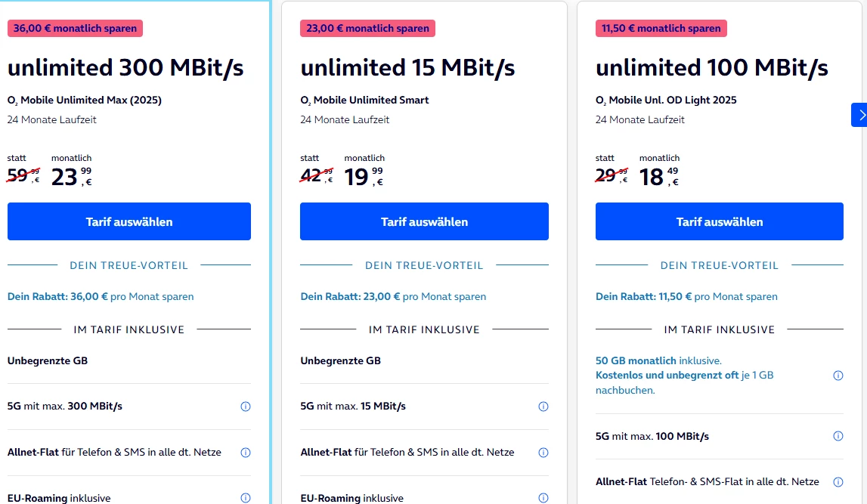The image size is (867, 504).
Task: Choose the unlimited 15 MBit/s tariff
Action: pyautogui.click(x=424, y=221)
